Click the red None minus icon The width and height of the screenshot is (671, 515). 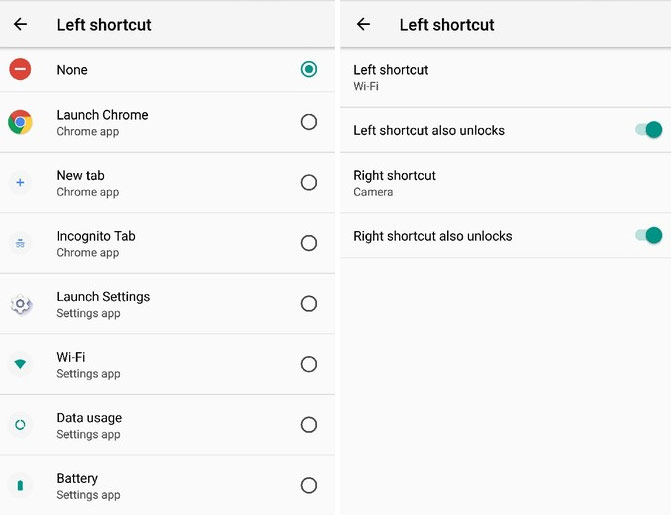click(x=20, y=69)
